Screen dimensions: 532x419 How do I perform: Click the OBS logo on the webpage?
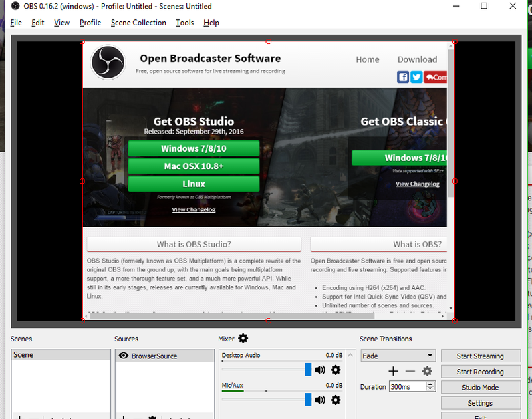[108, 63]
